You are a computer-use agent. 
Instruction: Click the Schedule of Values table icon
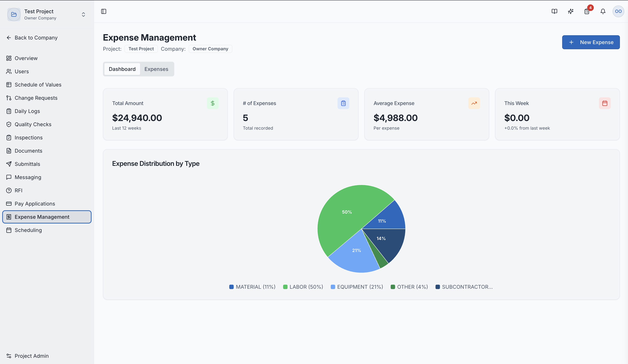9,85
